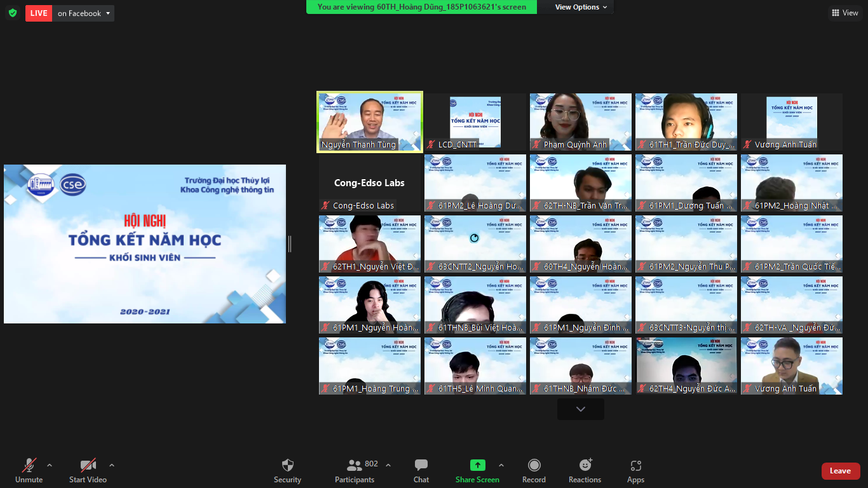Open the Security shield icon
Screen dimensions: 868x488
[x=287, y=466]
